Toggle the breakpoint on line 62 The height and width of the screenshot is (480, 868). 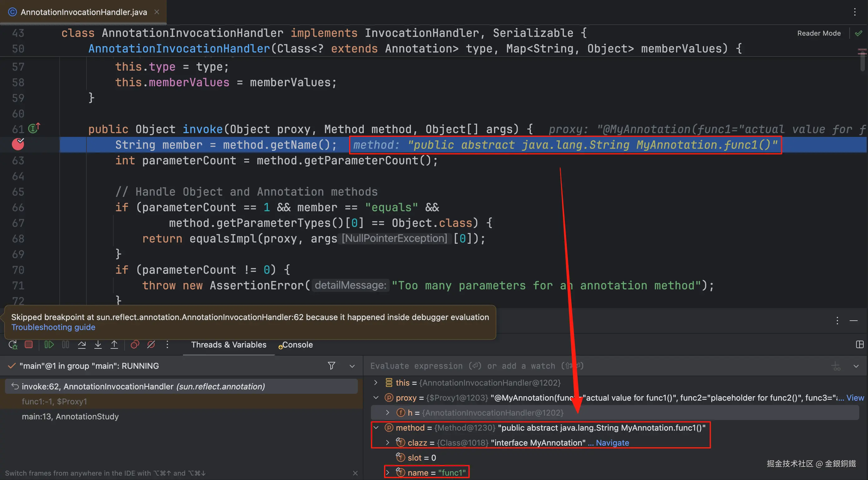tap(18, 144)
